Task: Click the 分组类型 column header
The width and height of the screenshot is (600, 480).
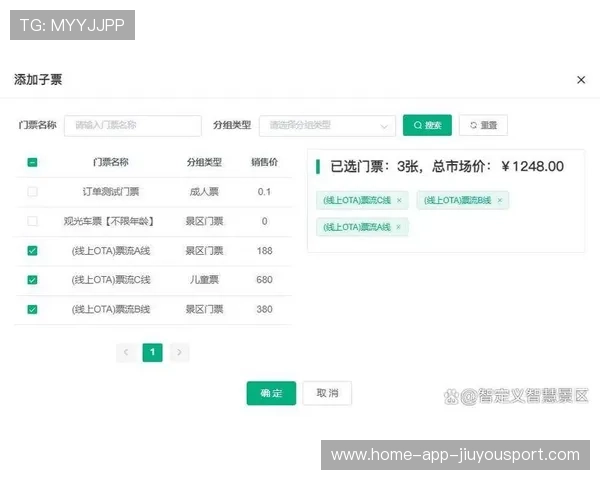Action: coord(204,162)
